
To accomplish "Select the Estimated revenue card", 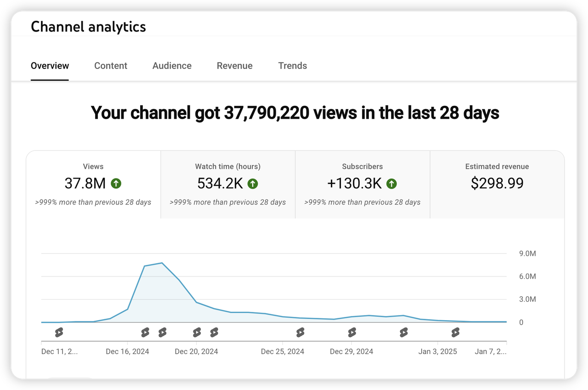I will [497, 184].
